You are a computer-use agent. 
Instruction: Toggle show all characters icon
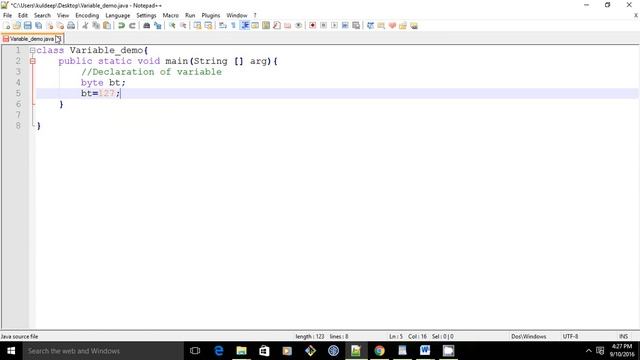(x=233, y=25)
